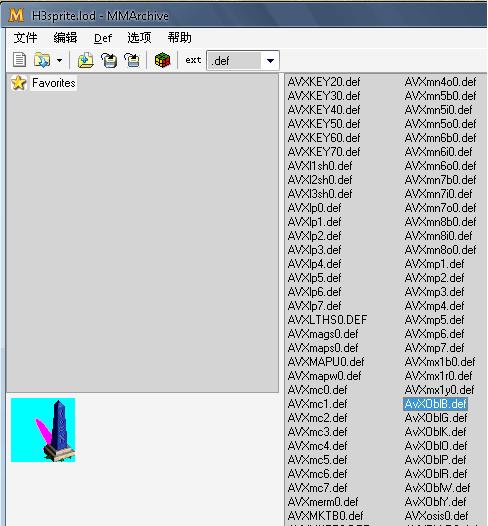Click the first Extract toolbar icon
The image size is (488, 526).
pyautogui.click(x=109, y=60)
